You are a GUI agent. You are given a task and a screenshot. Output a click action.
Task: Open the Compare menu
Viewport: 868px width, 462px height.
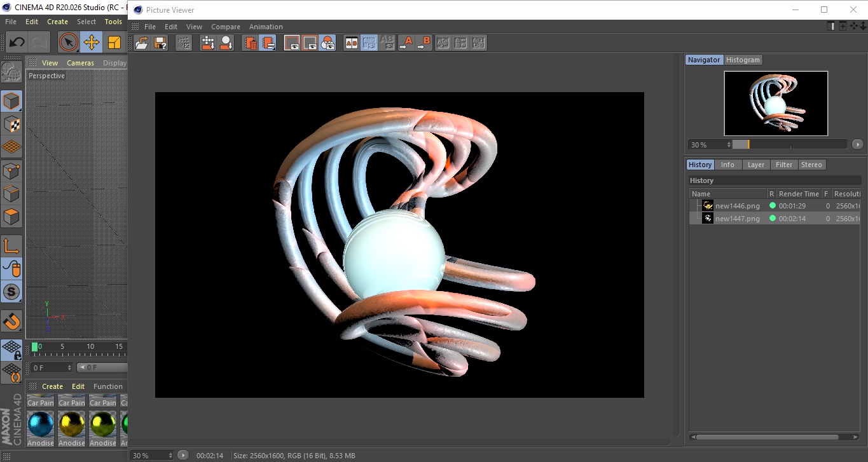(x=225, y=27)
